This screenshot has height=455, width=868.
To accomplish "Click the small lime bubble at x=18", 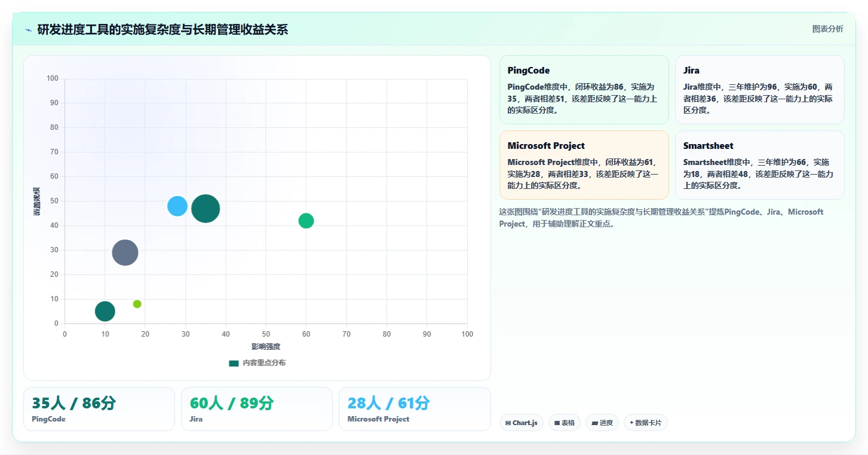I will 137,304.
